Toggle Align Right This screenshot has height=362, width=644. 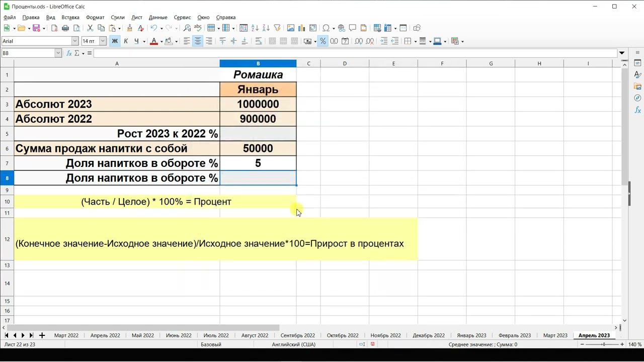tap(209, 41)
